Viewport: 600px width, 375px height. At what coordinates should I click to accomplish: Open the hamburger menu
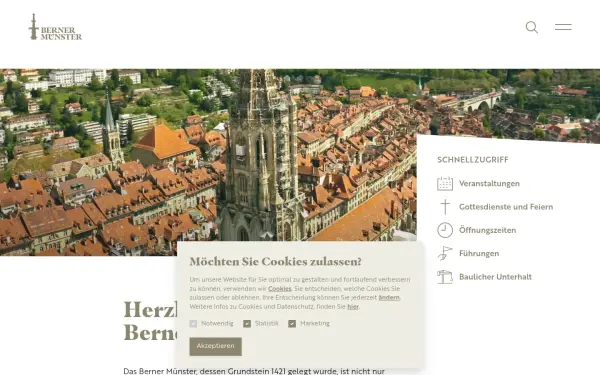point(563,27)
